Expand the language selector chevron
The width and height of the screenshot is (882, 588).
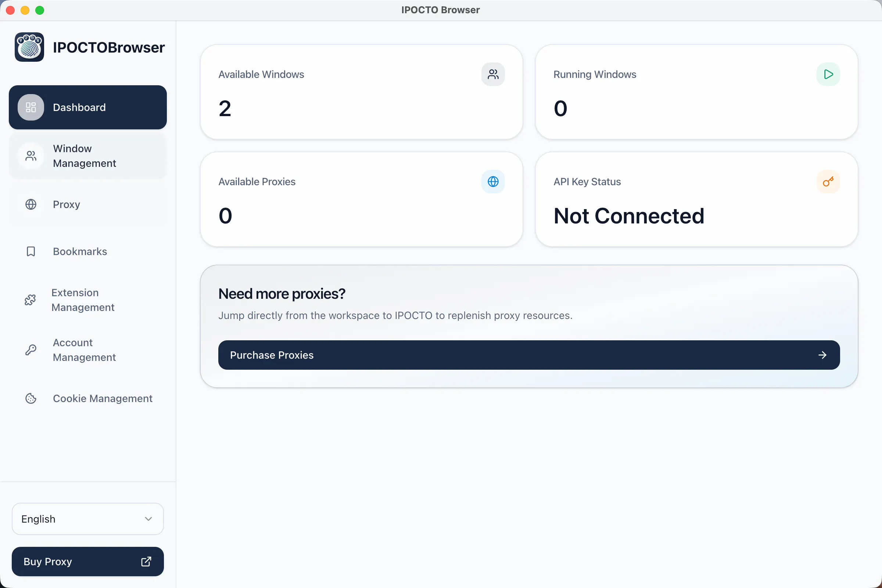coord(148,519)
